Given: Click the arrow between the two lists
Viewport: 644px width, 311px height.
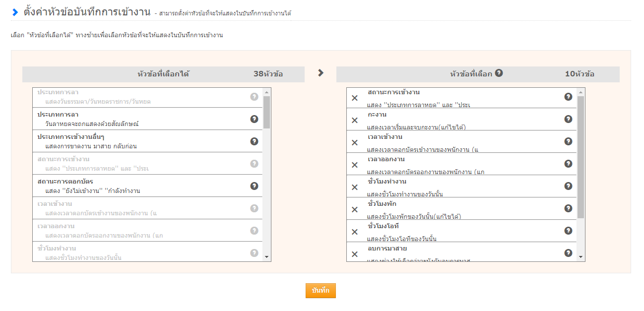Looking at the screenshot, I should pos(321,73).
